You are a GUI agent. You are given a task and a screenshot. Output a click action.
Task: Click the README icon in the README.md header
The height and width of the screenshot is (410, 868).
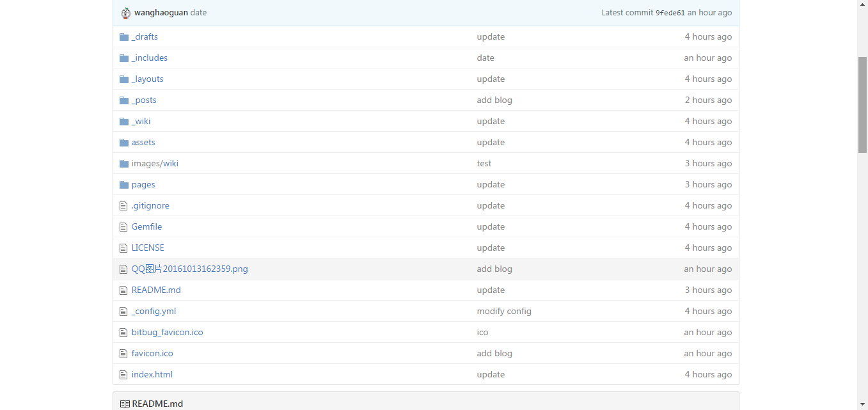pyautogui.click(x=124, y=404)
